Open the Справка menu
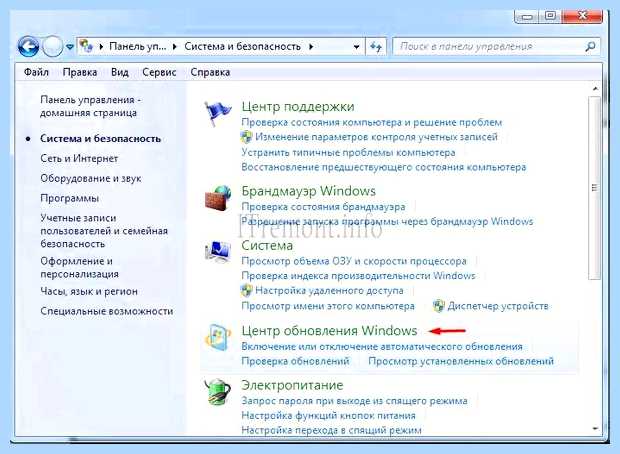This screenshot has height=454, width=620. [210, 72]
